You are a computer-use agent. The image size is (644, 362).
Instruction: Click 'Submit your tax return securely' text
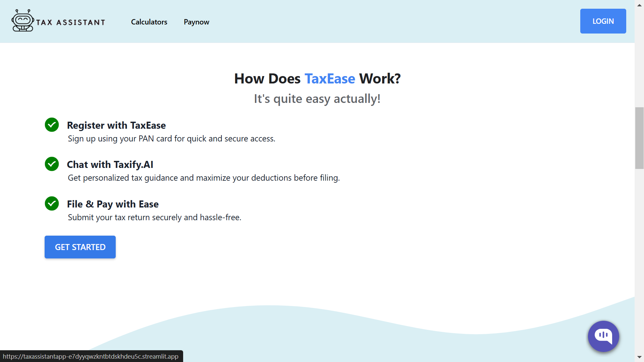pyautogui.click(x=155, y=218)
